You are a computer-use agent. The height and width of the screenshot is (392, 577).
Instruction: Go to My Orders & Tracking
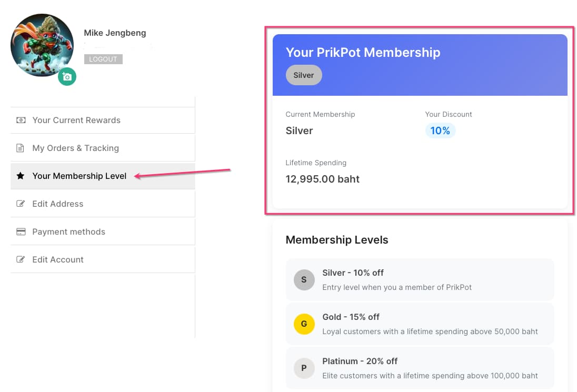75,148
